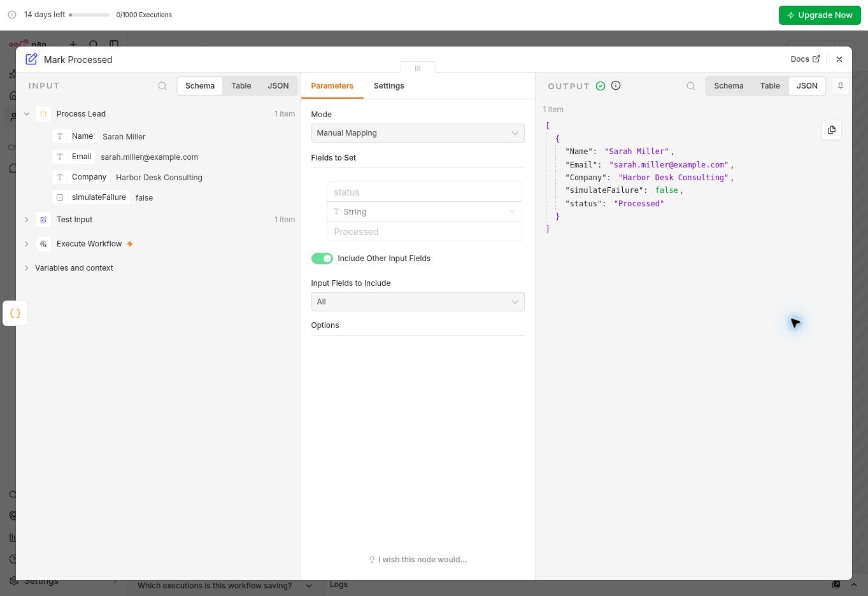Click the Logs label at the bottom
The height and width of the screenshot is (596, 868).
(339, 585)
